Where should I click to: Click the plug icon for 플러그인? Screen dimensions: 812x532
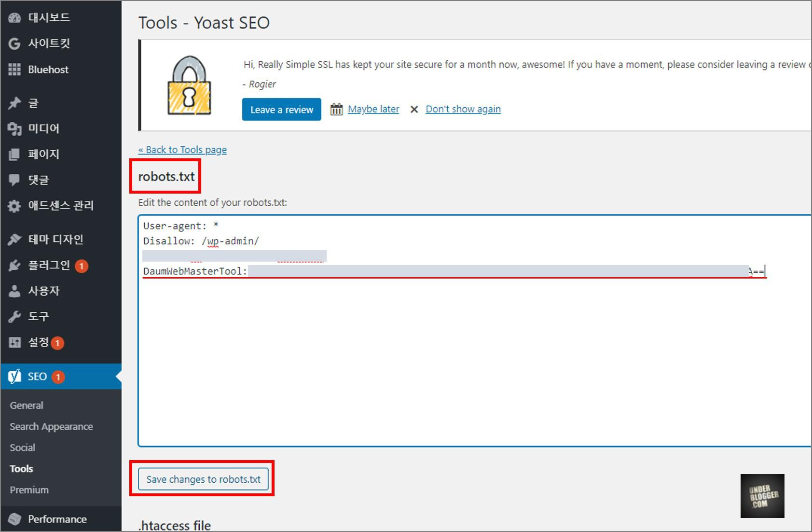click(14, 266)
